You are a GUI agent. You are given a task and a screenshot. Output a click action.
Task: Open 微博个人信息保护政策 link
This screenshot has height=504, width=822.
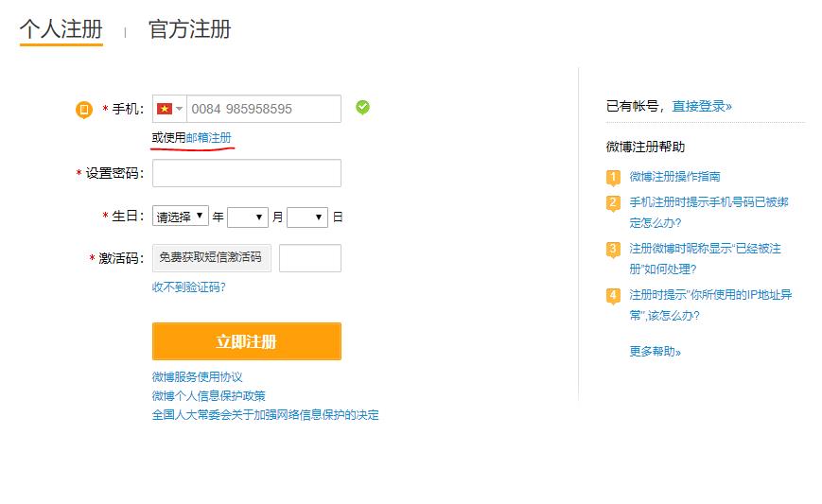(x=209, y=396)
